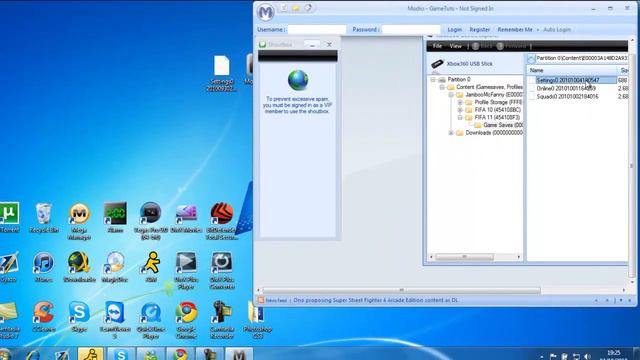Image resolution: width=640 pixels, height=360 pixels.
Task: Select the Game Saves tree folder
Action: (x=499, y=125)
